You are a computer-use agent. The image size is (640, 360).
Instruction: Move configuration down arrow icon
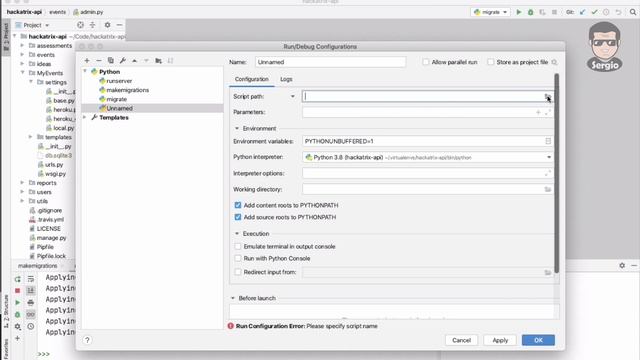[x=146, y=60]
